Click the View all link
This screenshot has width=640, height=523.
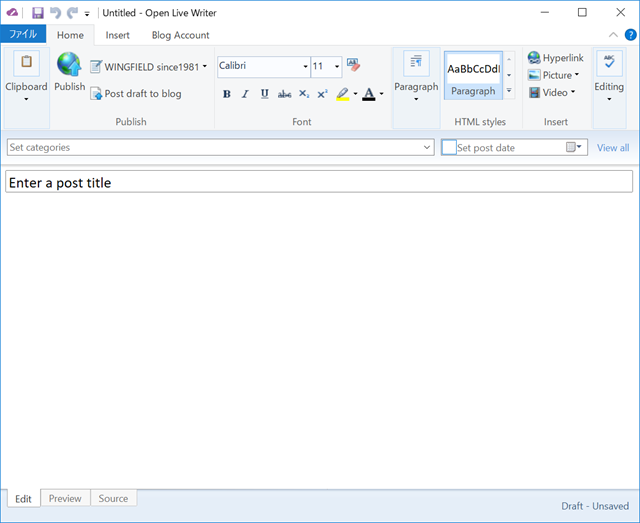point(613,148)
